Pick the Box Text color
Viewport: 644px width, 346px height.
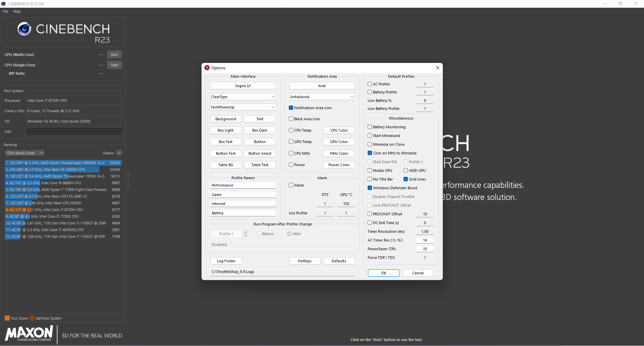(226, 142)
